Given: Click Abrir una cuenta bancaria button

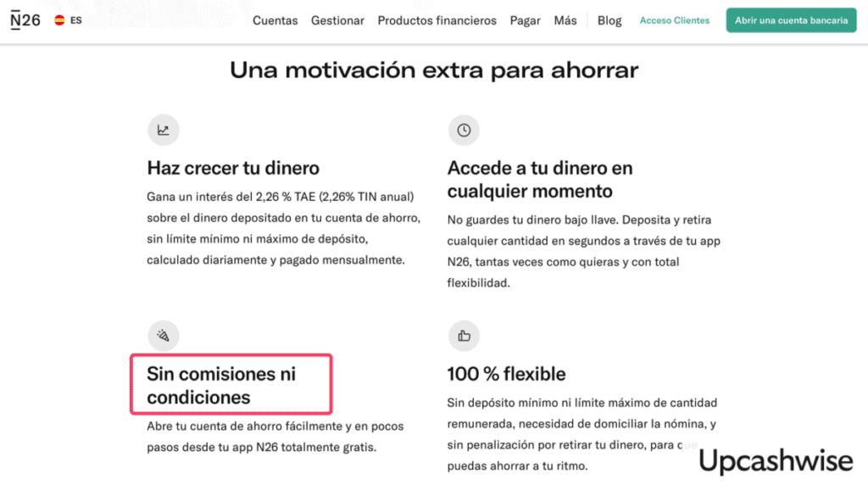Looking at the screenshot, I should (x=791, y=20).
